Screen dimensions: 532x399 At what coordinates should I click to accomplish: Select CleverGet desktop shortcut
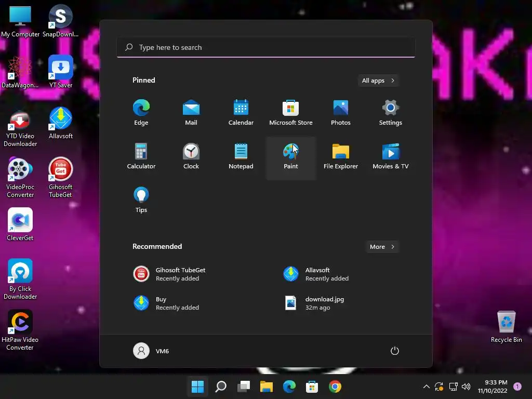click(20, 224)
